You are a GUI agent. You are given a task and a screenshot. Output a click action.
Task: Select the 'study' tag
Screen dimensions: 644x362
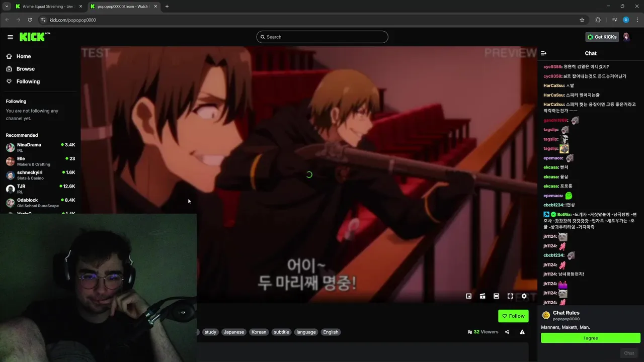[210, 332]
